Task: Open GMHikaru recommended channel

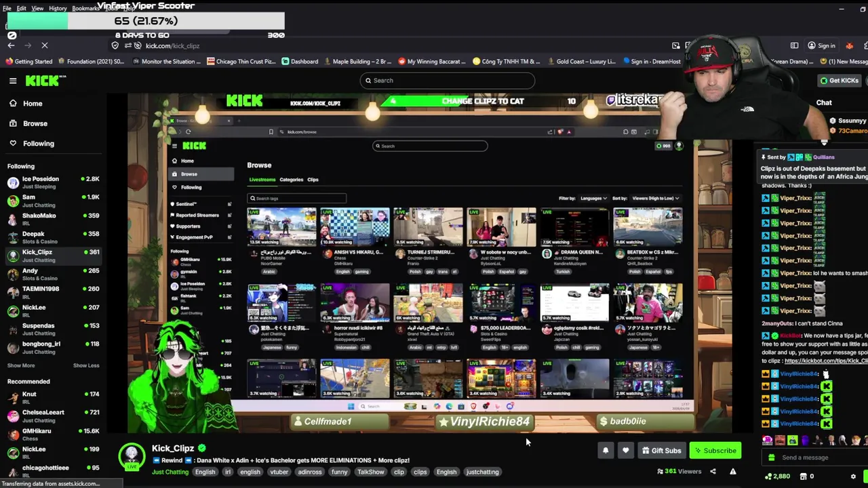Action: click(x=53, y=434)
